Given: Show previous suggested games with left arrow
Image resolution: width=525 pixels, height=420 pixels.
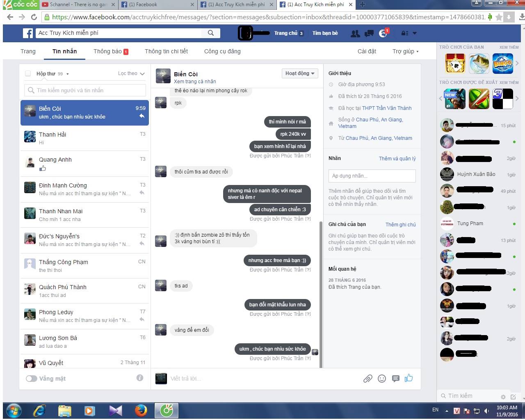Looking at the screenshot, I should point(441,98).
